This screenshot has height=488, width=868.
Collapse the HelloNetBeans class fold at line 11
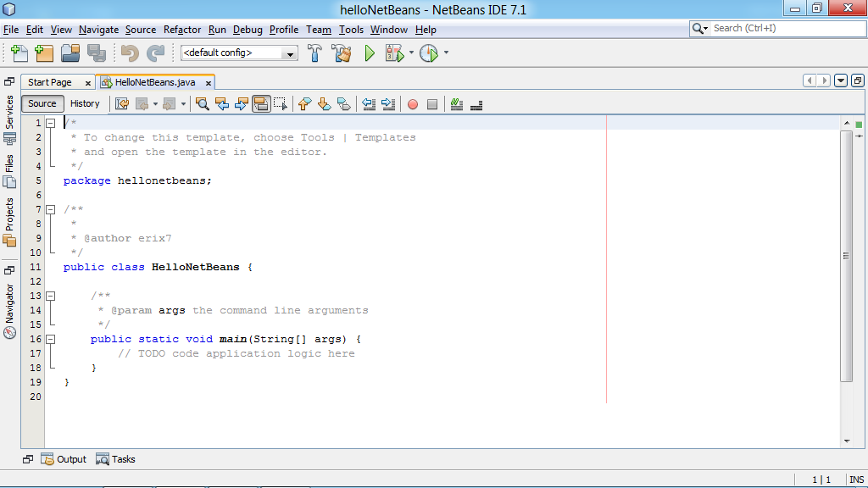pyautogui.click(x=51, y=267)
